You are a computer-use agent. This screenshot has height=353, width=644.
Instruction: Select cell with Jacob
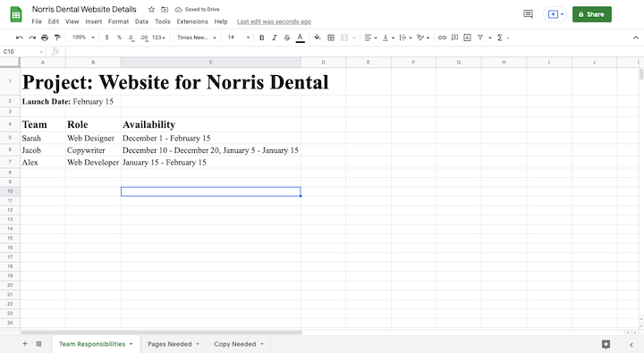pyautogui.click(x=43, y=150)
